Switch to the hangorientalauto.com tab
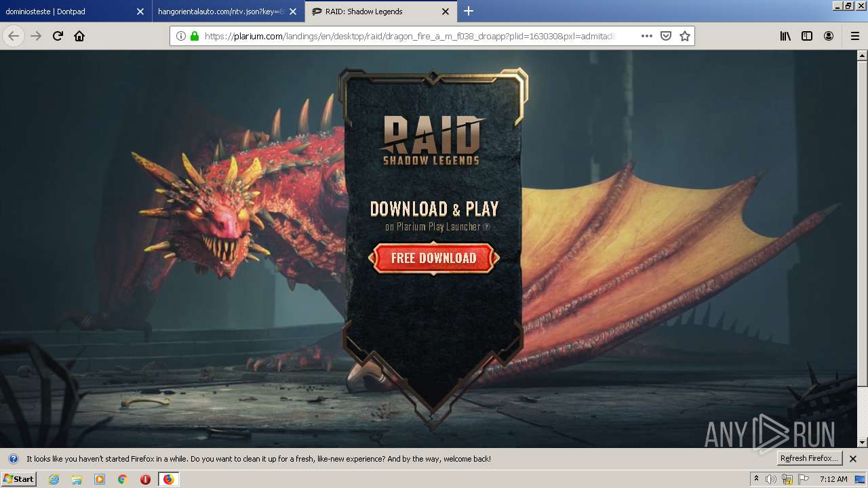Screen dimensions: 868x488 tap(229, 12)
